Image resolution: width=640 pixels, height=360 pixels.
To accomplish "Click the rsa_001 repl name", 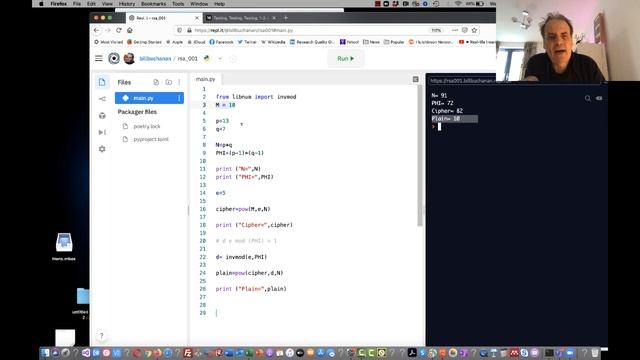I will [188, 59].
